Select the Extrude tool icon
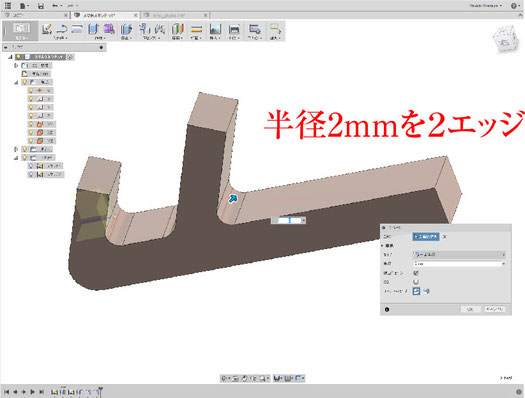 93,29
